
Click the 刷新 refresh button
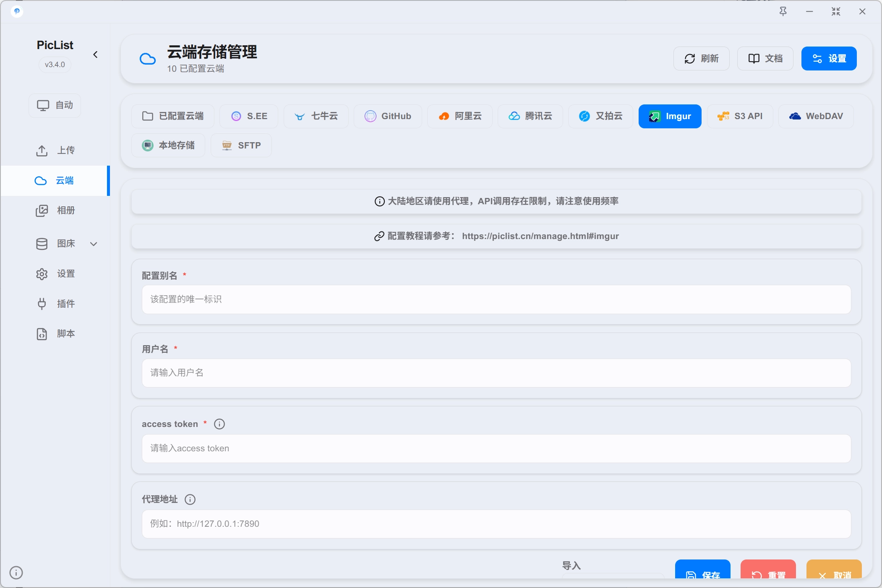(x=701, y=58)
